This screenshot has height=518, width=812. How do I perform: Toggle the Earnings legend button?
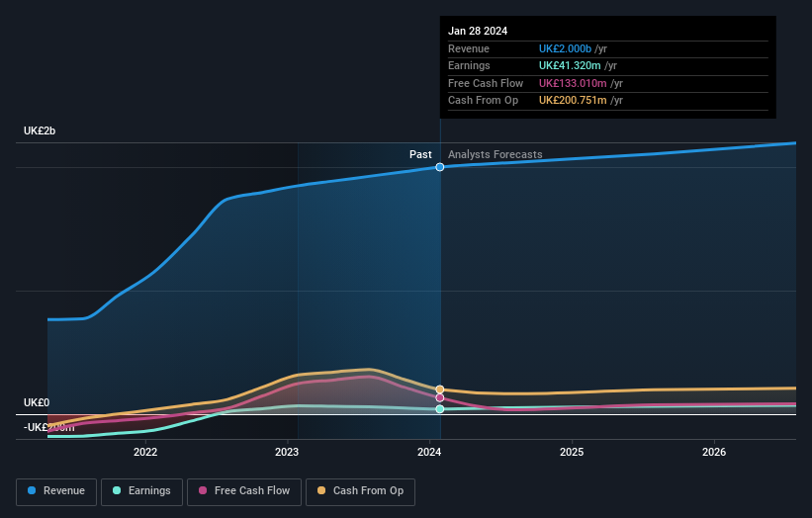point(141,491)
